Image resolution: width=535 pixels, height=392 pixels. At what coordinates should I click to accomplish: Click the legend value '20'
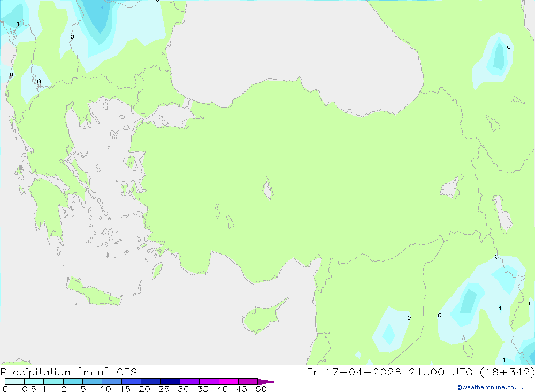click(x=144, y=389)
